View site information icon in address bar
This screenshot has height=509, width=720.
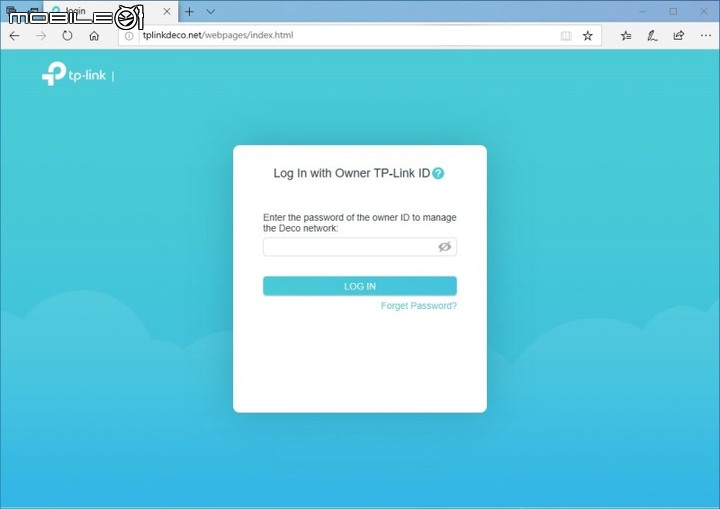[x=129, y=36]
